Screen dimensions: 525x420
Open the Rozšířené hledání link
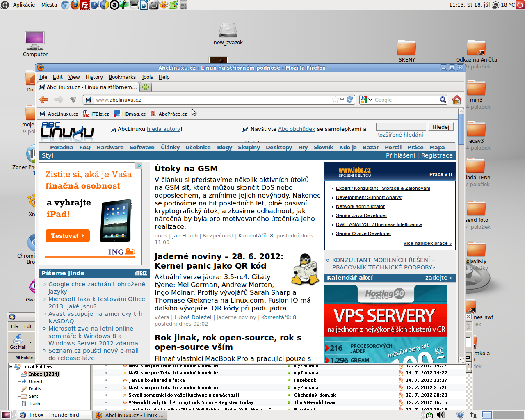coord(399,135)
